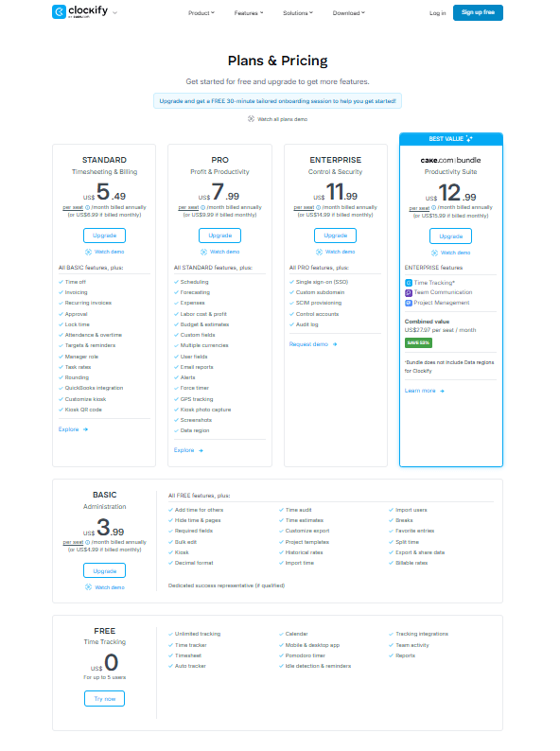Open Watch demo link under STANDARD plan
Image resolution: width=560 pixels, height=751 pixels.
(x=109, y=252)
